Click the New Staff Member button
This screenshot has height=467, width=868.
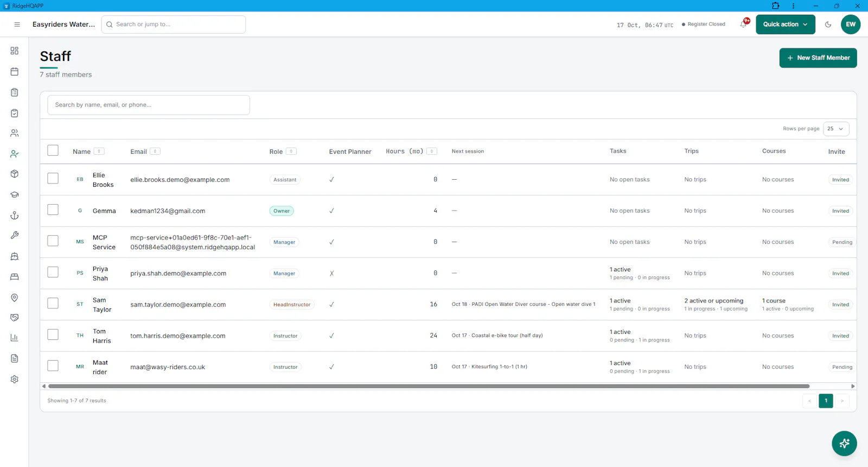click(x=818, y=58)
